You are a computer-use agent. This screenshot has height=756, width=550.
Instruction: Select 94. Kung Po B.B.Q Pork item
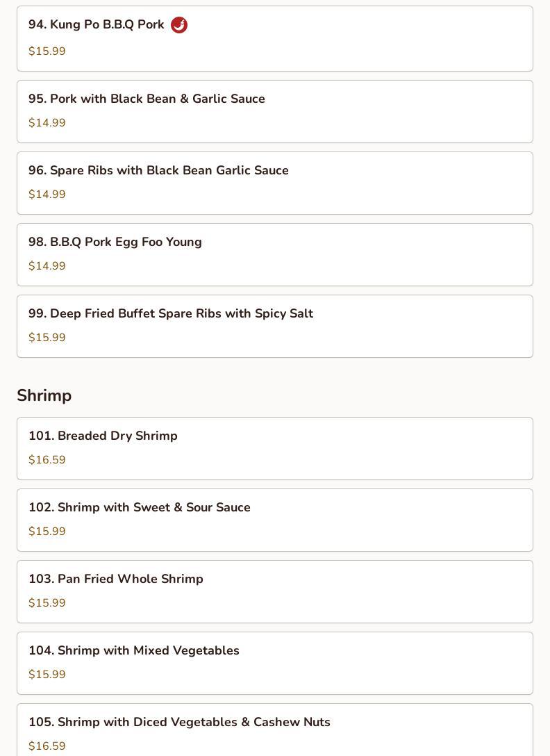tap(97, 25)
